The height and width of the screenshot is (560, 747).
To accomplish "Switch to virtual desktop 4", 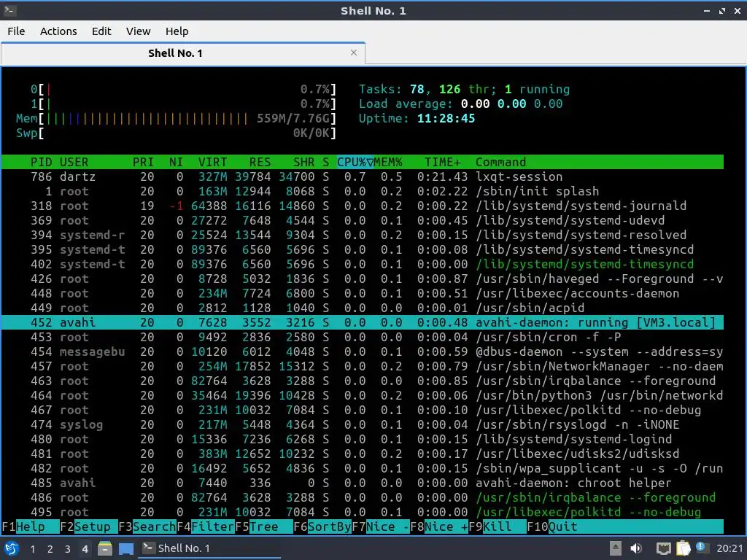I will pos(85,549).
